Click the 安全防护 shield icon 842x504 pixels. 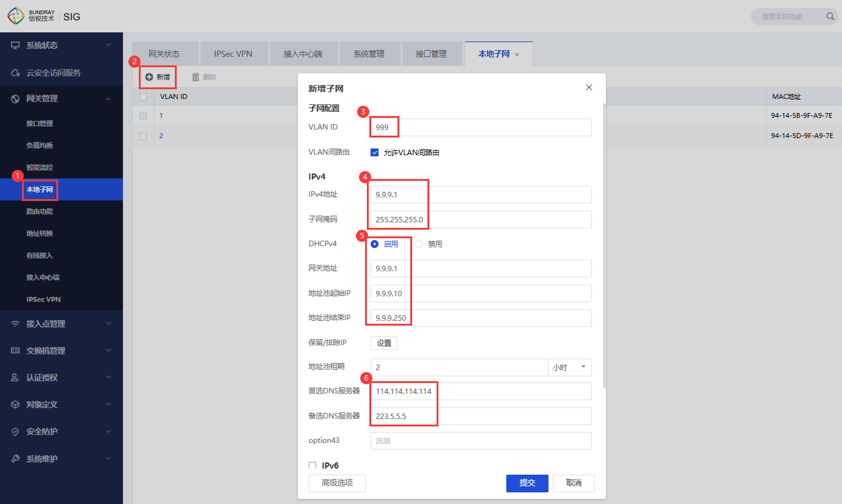click(15, 431)
